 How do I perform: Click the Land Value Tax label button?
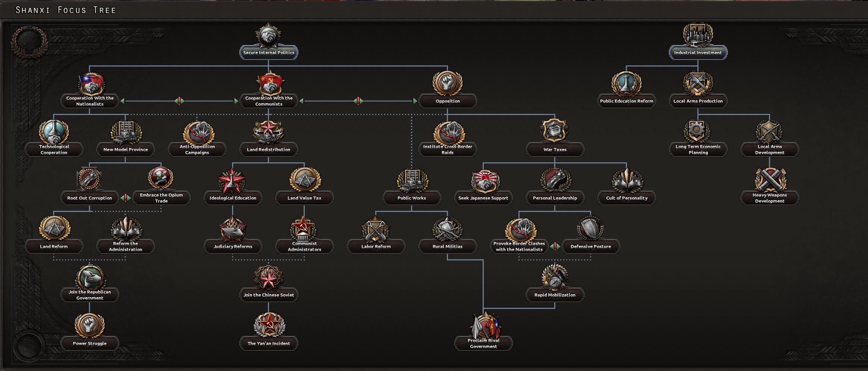pyautogui.click(x=304, y=198)
